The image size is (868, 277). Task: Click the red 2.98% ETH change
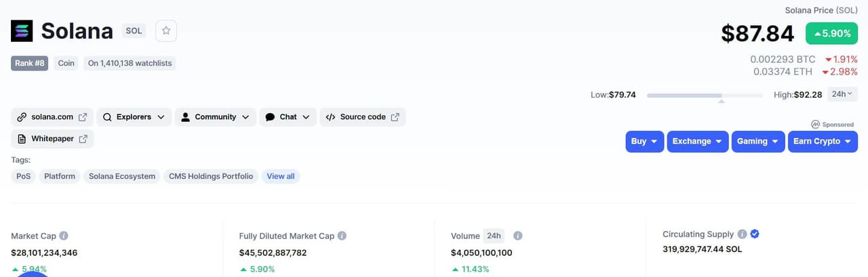click(x=840, y=72)
